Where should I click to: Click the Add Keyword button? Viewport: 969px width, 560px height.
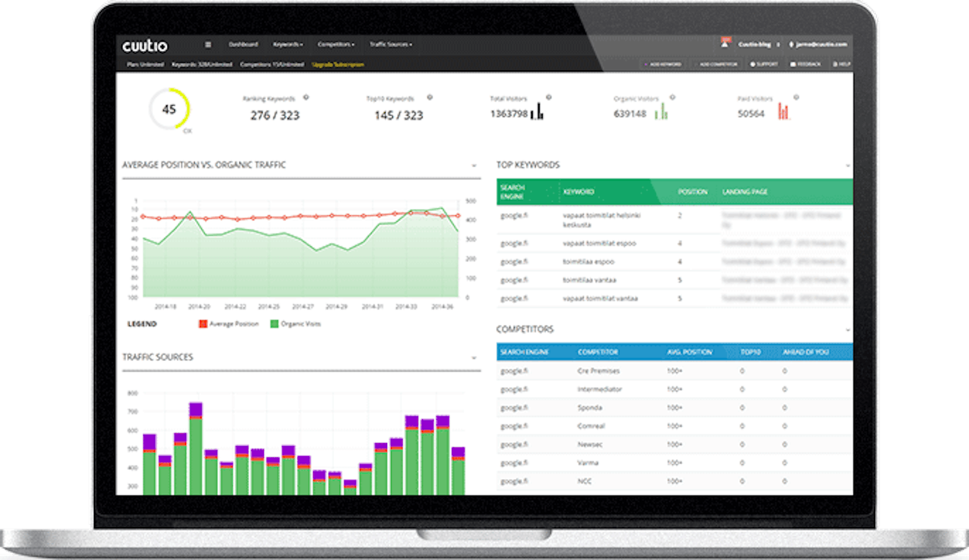pyautogui.click(x=663, y=64)
